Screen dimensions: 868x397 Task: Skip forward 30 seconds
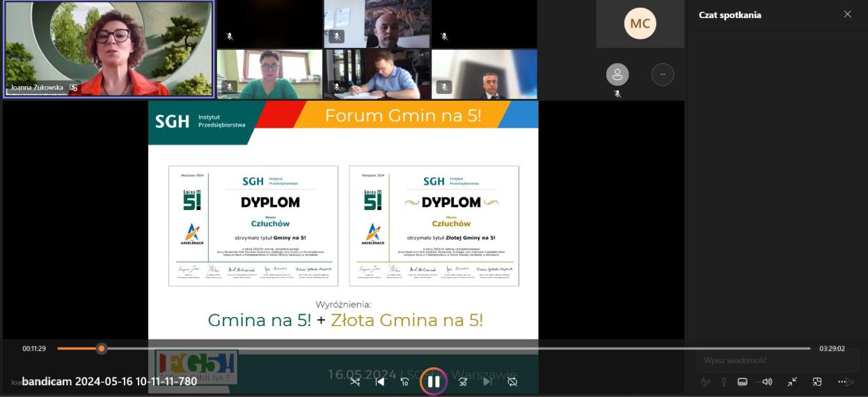tap(462, 382)
